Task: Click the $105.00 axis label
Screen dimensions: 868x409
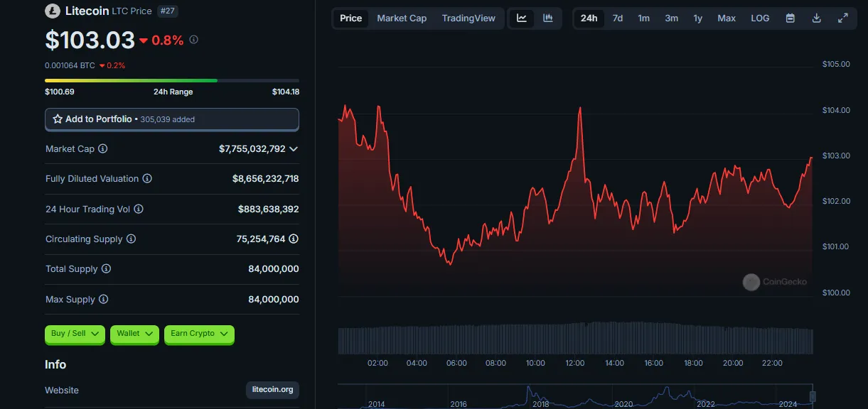Action: coord(836,64)
